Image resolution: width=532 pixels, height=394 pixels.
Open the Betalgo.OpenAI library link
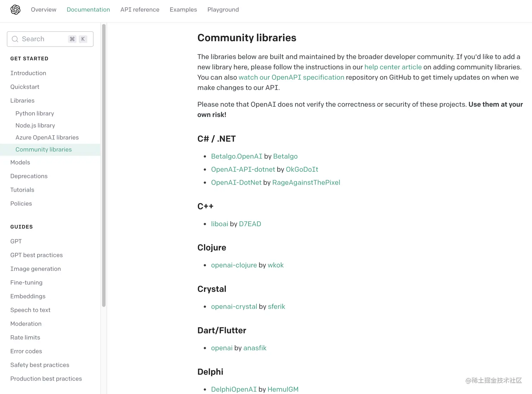[x=237, y=156]
